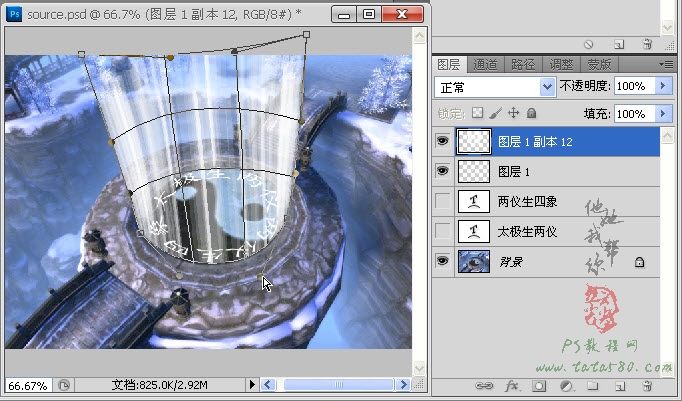682x401 pixels.
Task: Click the status bar preview icon
Action: 64,385
